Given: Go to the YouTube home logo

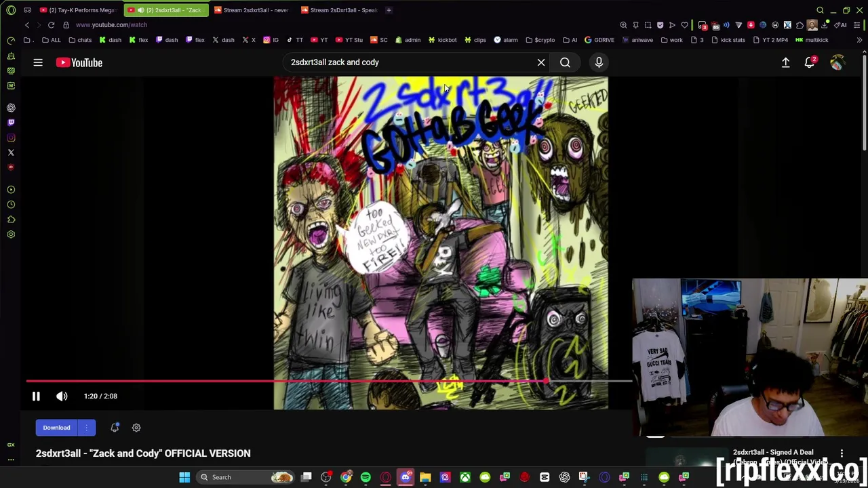Looking at the screenshot, I should coord(79,62).
